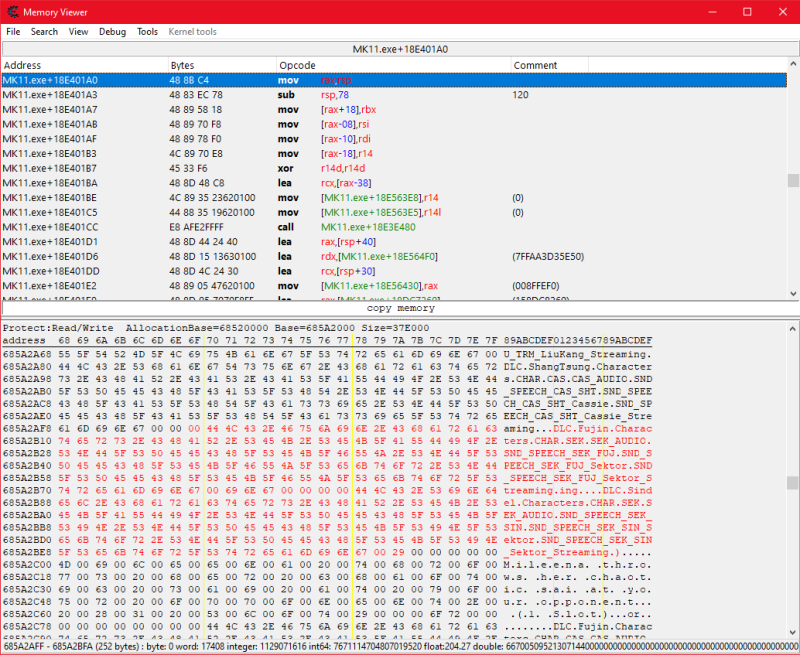Click the Comment column header
800x655 pixels.
pos(549,65)
